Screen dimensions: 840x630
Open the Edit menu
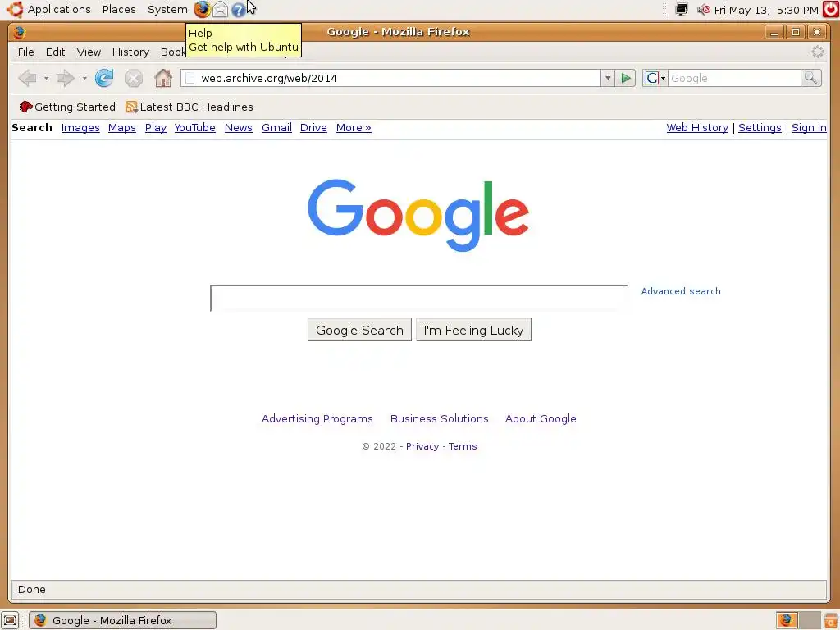click(55, 52)
